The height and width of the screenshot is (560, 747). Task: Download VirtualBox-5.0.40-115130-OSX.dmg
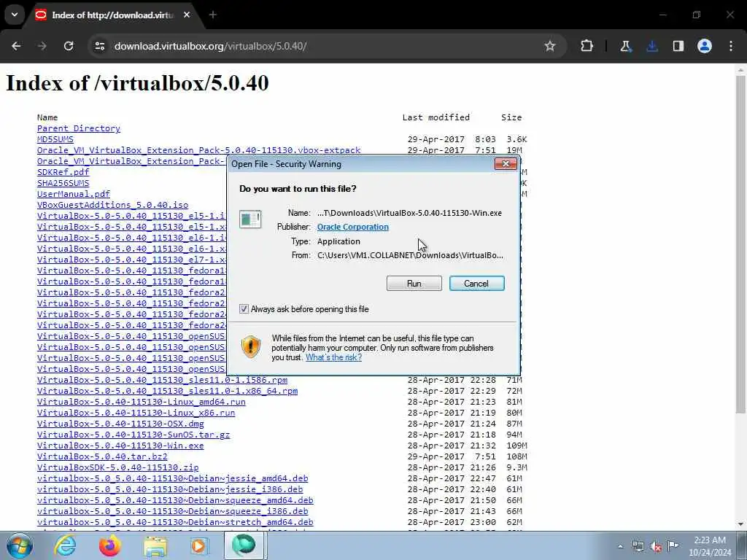[120, 424]
